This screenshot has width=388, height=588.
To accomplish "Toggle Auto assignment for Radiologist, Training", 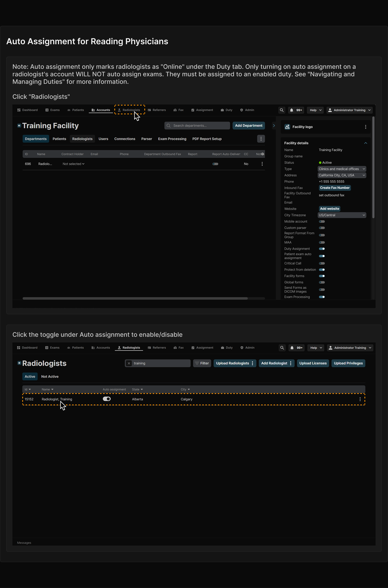I will pos(107,399).
